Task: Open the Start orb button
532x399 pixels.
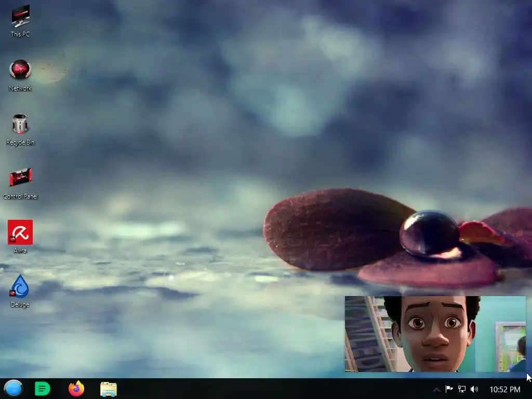Action: pyautogui.click(x=14, y=389)
